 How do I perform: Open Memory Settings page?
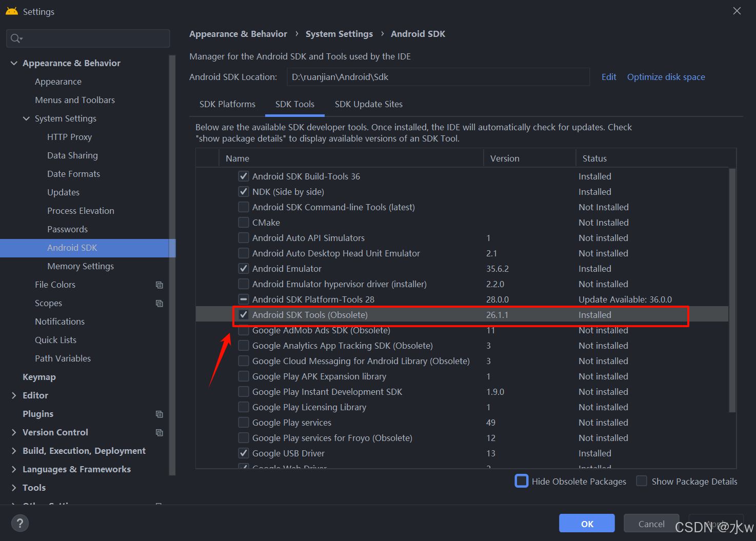[81, 266]
